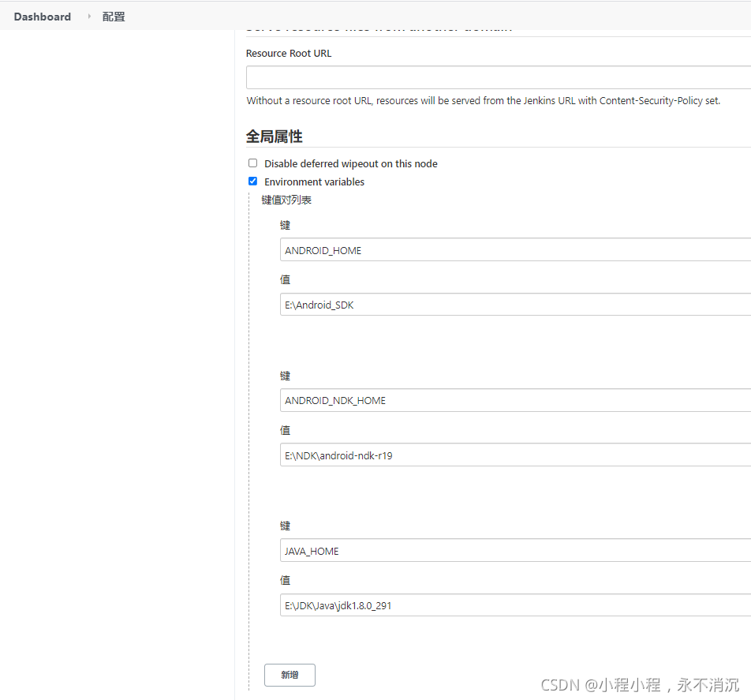
Task: Click the jdk1.8.0_291 value field
Action: click(x=515, y=605)
